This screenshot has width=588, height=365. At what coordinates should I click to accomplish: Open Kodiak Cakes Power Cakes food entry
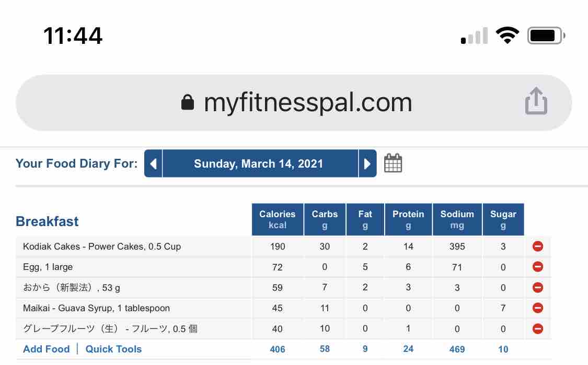click(x=102, y=246)
